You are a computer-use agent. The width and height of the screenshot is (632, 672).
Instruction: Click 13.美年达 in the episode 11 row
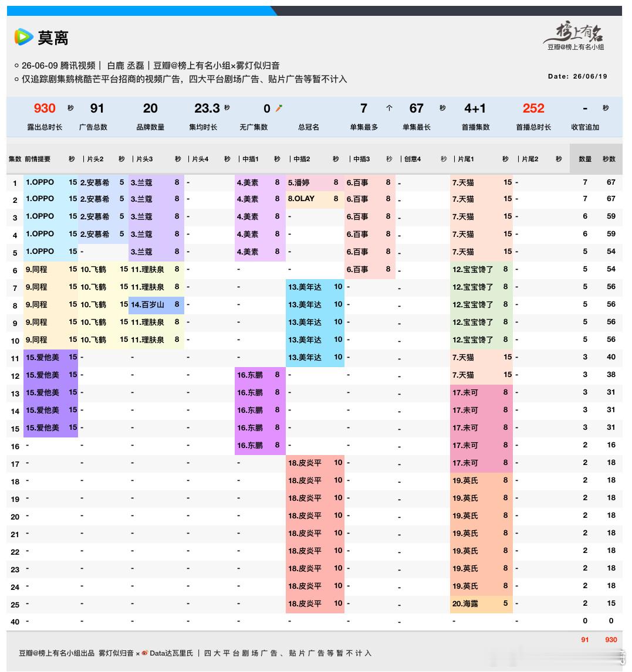tap(305, 358)
